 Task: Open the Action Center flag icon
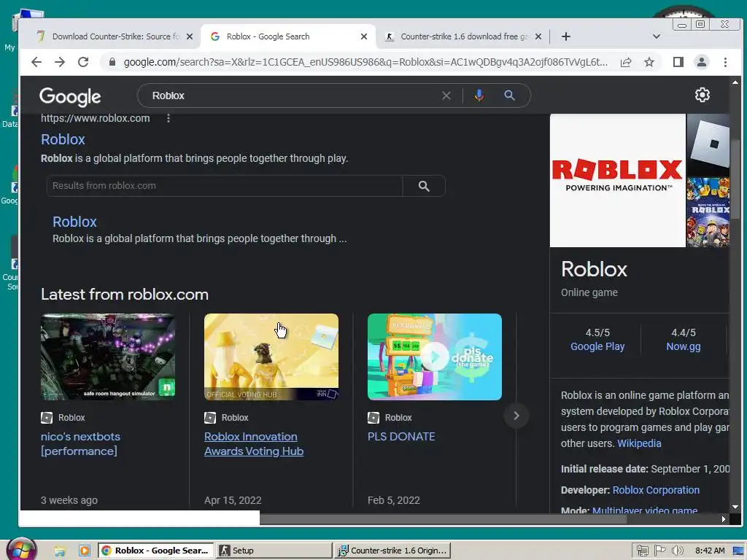click(x=659, y=551)
